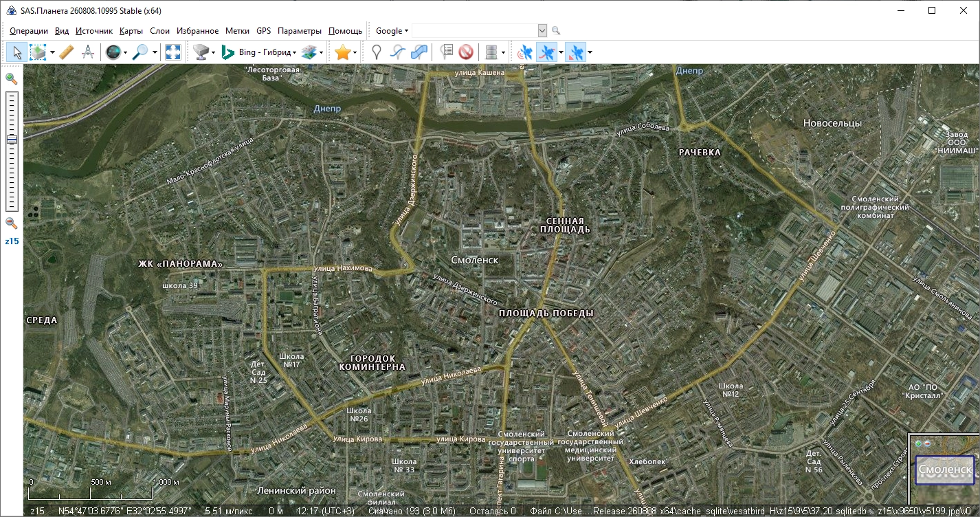Click the Скачано 193 (3,0 Мб) status
This screenshot has width=980, height=517.
pos(412,511)
